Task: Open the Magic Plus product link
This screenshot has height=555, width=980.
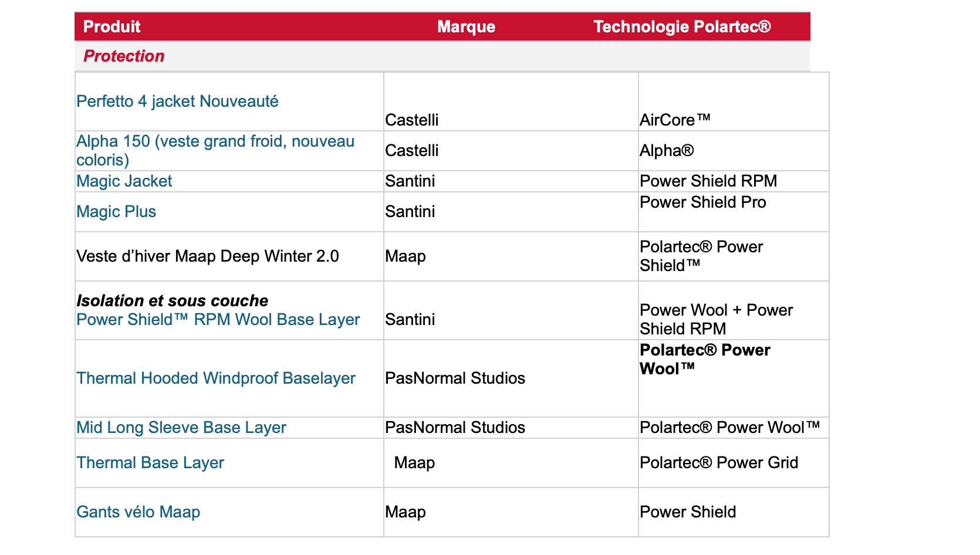Action: [116, 212]
